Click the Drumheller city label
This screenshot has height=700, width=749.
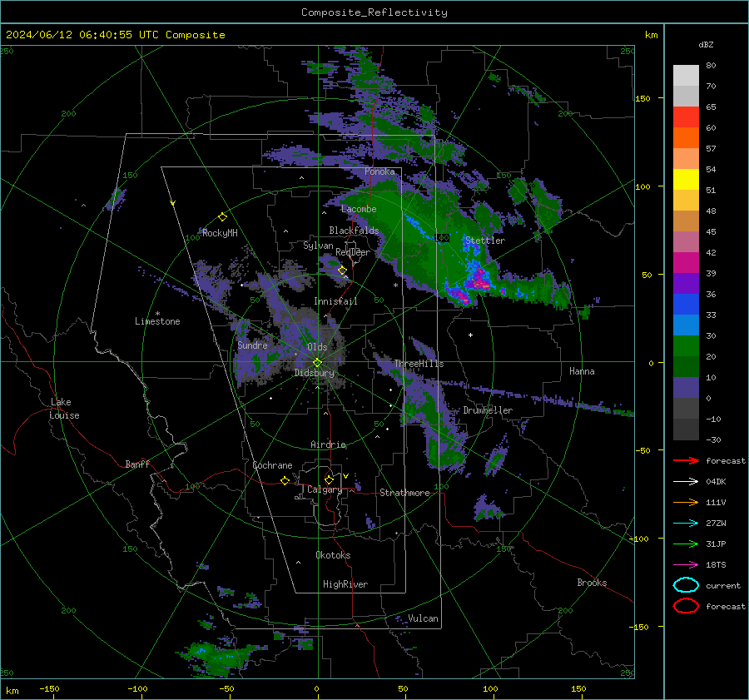(x=488, y=410)
